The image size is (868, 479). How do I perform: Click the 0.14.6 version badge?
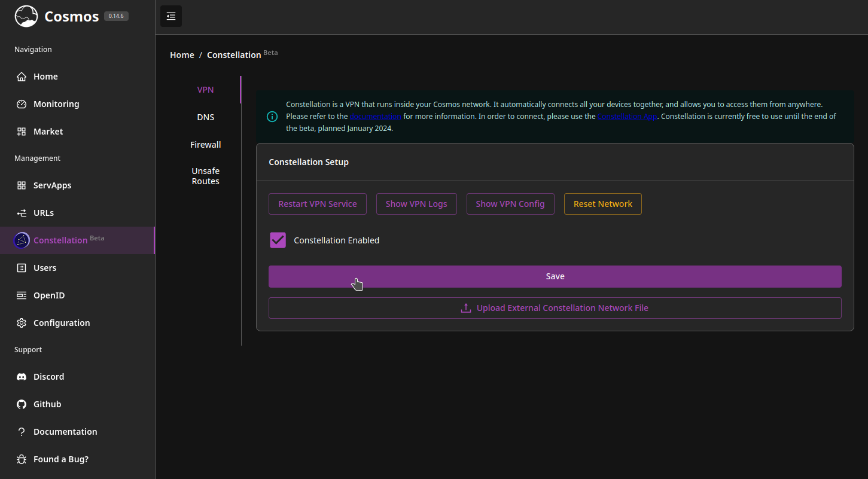(x=116, y=16)
